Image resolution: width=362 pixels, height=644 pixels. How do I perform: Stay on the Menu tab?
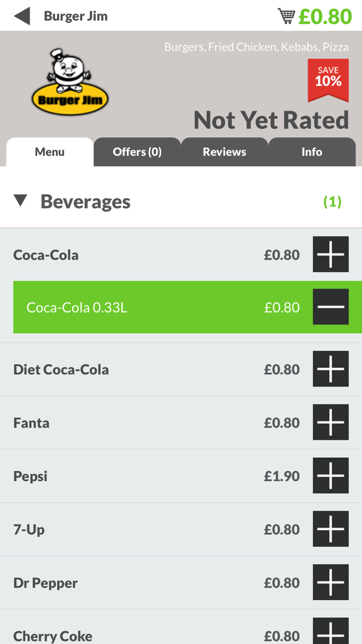pos(50,152)
